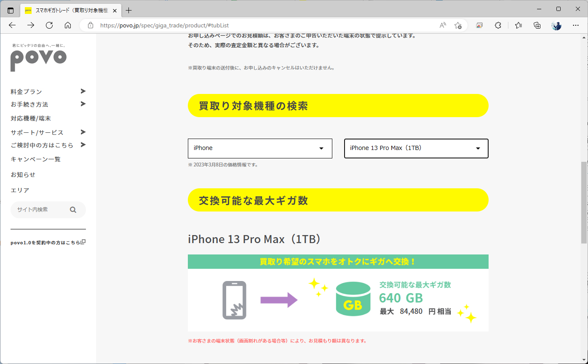Click the green 買取り希望のスマホ banner
Screen dimensions: 588x364
338,262
